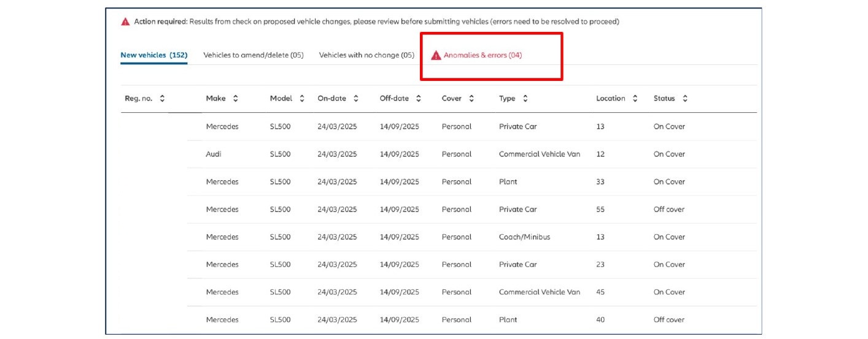This screenshot has height=339, width=868.
Task: Click Mercedes make in Coach/Minibus row
Action: coord(222,237)
